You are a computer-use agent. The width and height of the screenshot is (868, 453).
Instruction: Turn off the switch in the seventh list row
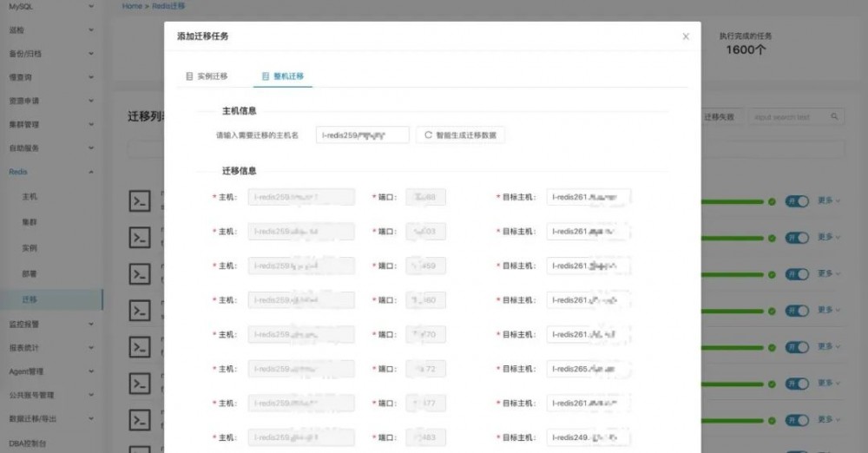click(x=797, y=420)
